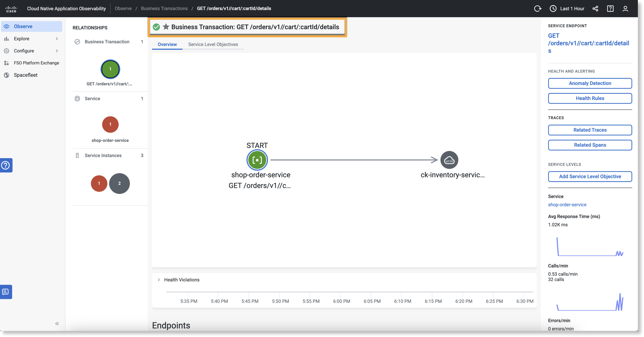Select the gray Service Instances circle labeled 2
The width and height of the screenshot is (644, 337).
(x=120, y=184)
